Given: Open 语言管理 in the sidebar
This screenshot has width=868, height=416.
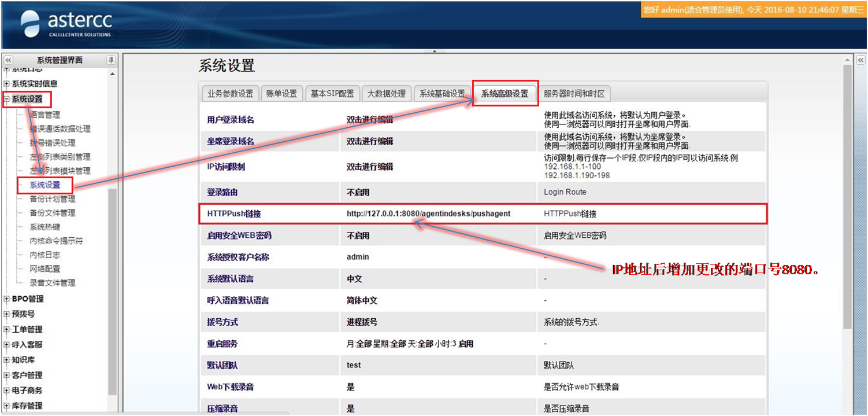Looking at the screenshot, I should 45,115.
